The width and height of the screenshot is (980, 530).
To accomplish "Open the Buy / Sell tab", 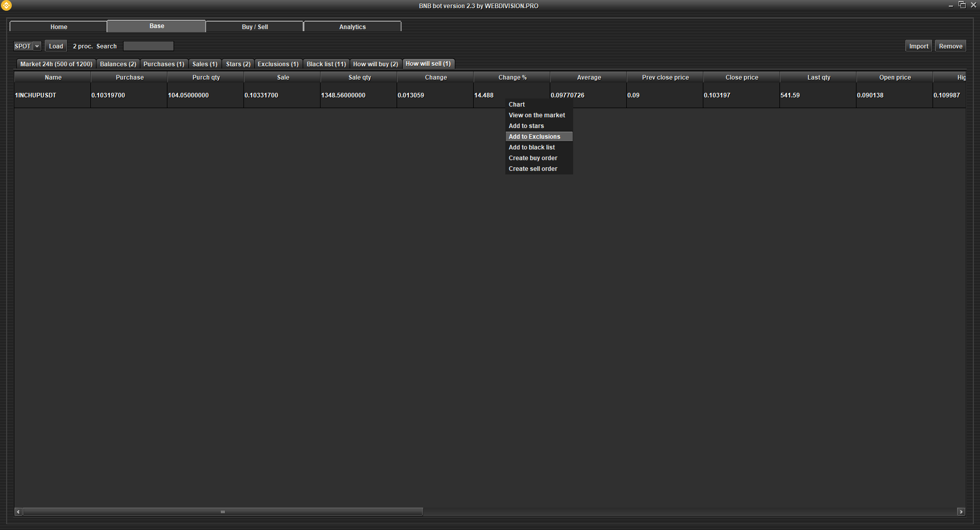I will pos(255,27).
